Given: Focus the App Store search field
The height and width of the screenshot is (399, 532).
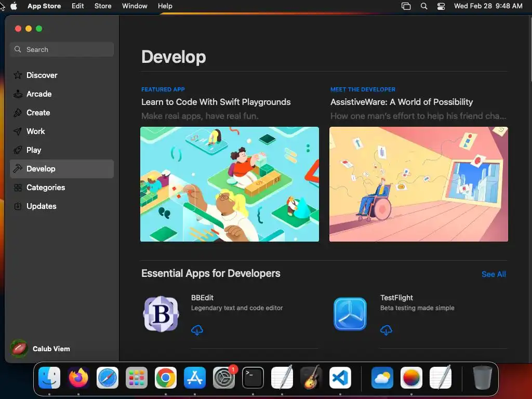Looking at the screenshot, I should click(x=62, y=49).
